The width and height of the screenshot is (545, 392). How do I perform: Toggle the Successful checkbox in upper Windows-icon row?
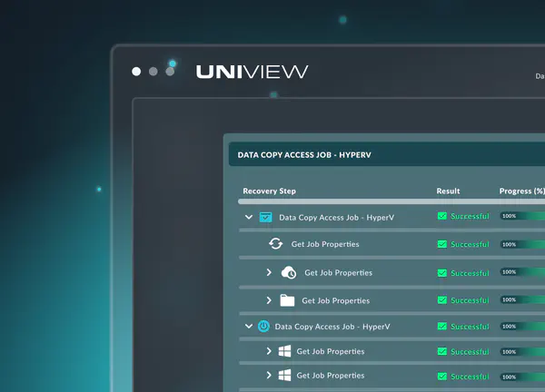coord(442,351)
